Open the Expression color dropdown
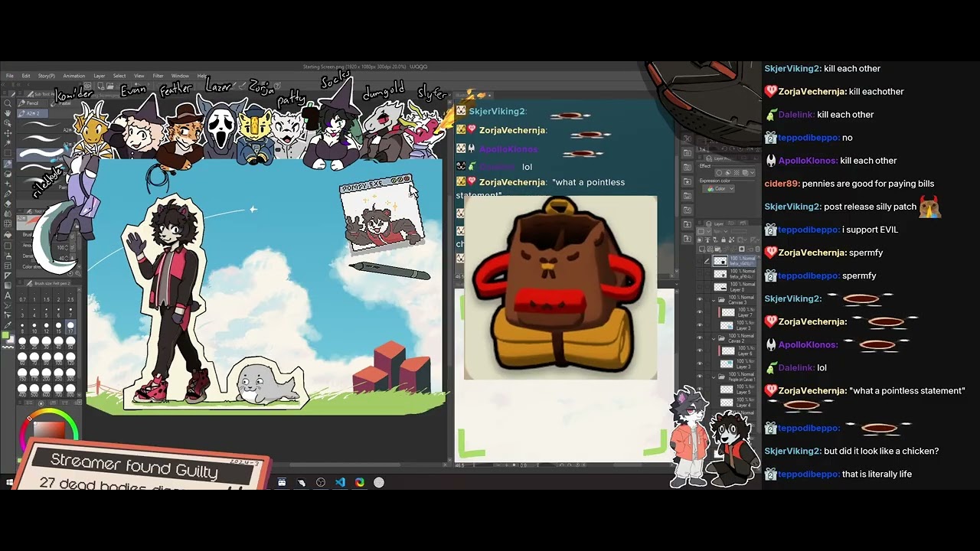 719,188
